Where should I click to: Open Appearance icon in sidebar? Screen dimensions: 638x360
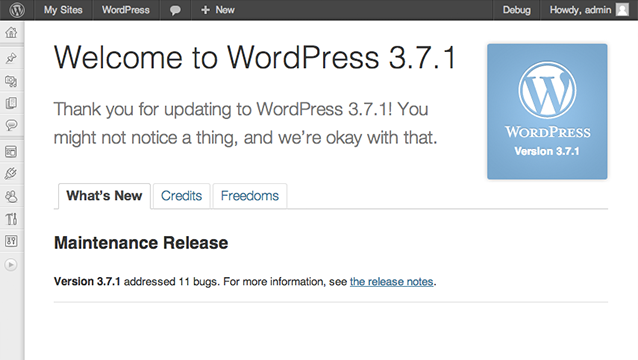pos(11,152)
